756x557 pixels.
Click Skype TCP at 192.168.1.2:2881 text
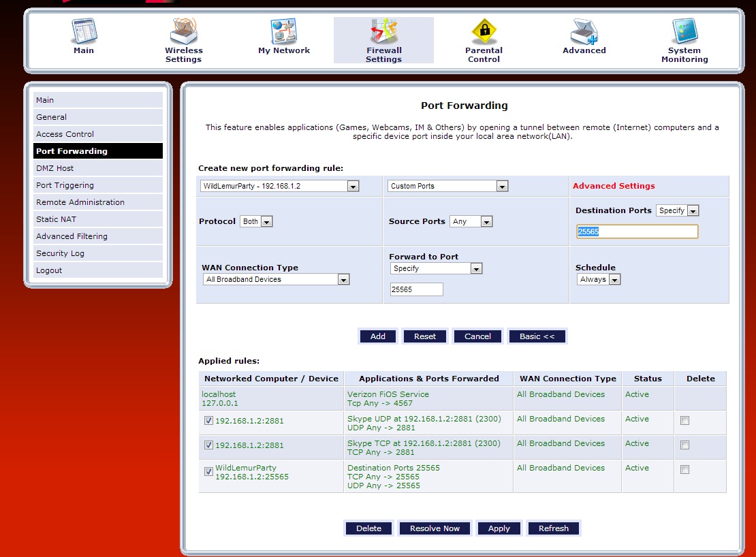coord(424,443)
